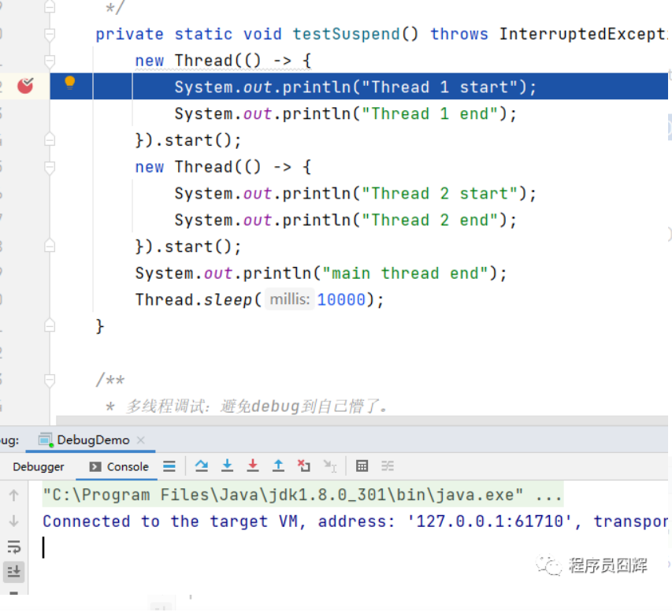Click the Step Out up-arrow icon
The height and width of the screenshot is (616, 672).
point(279,466)
